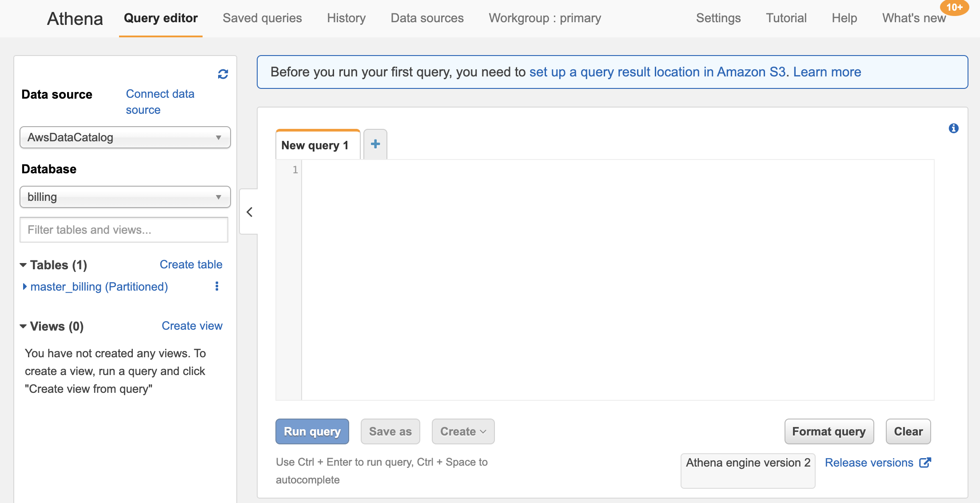Click the Create table link
Viewport: 980px width, 503px height.
point(191,264)
